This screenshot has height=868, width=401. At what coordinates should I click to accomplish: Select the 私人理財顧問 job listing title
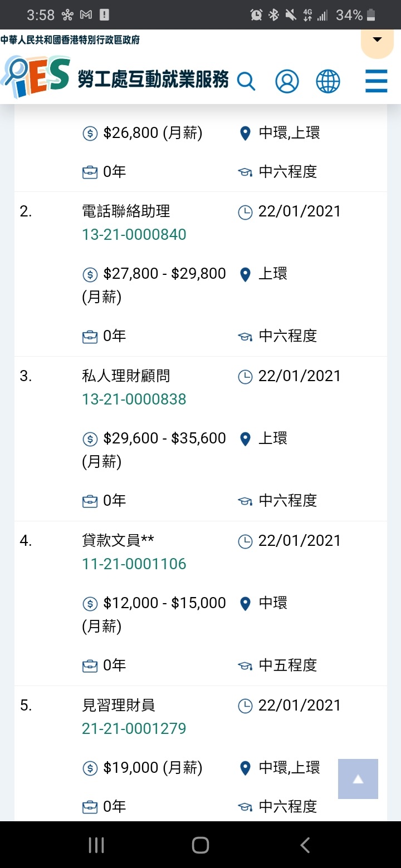click(126, 376)
